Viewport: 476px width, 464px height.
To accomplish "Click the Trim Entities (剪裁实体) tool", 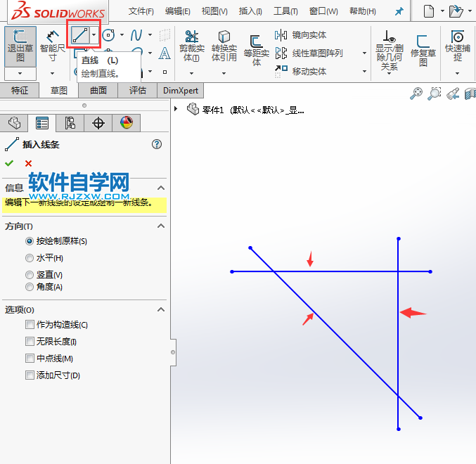I will (x=191, y=46).
